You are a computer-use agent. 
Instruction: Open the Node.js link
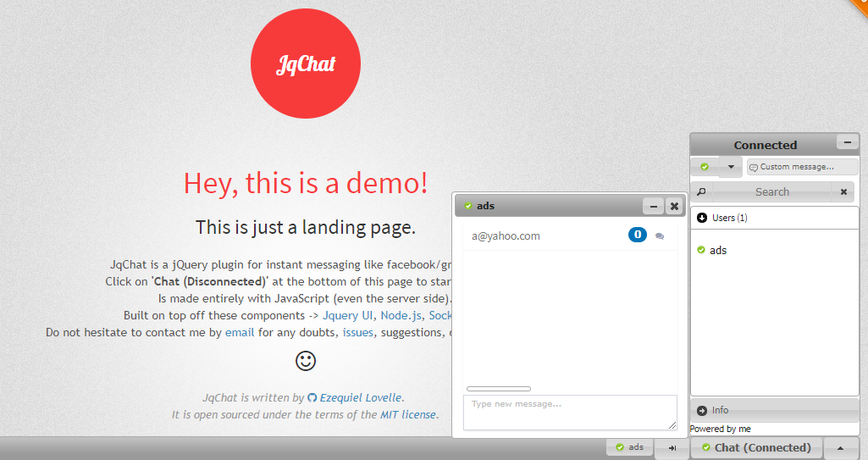point(401,315)
